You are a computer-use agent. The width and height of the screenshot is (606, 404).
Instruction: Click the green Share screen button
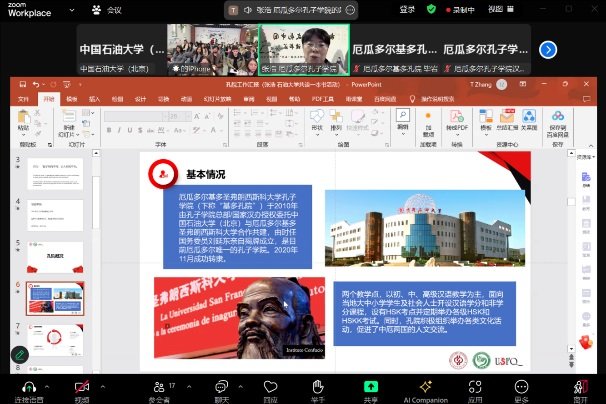click(371, 387)
